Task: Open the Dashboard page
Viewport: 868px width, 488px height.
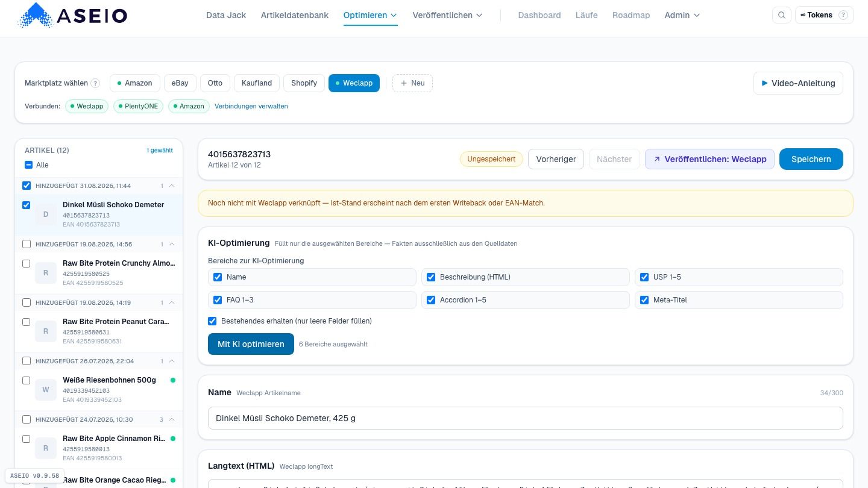Action: pyautogui.click(x=539, y=15)
